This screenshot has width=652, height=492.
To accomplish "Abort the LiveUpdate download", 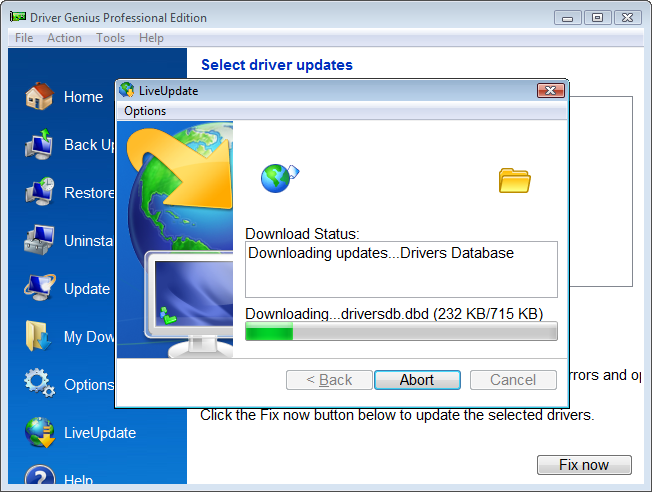I will pos(417,380).
